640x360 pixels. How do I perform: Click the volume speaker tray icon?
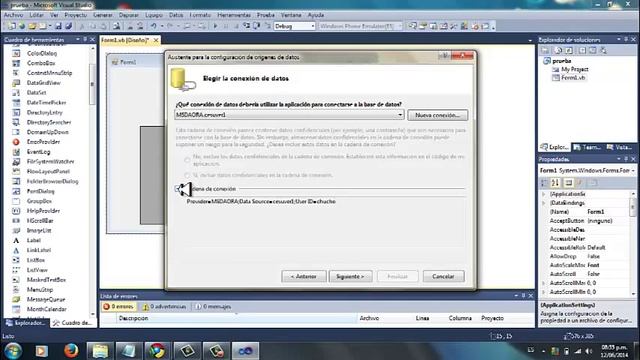click(x=588, y=351)
